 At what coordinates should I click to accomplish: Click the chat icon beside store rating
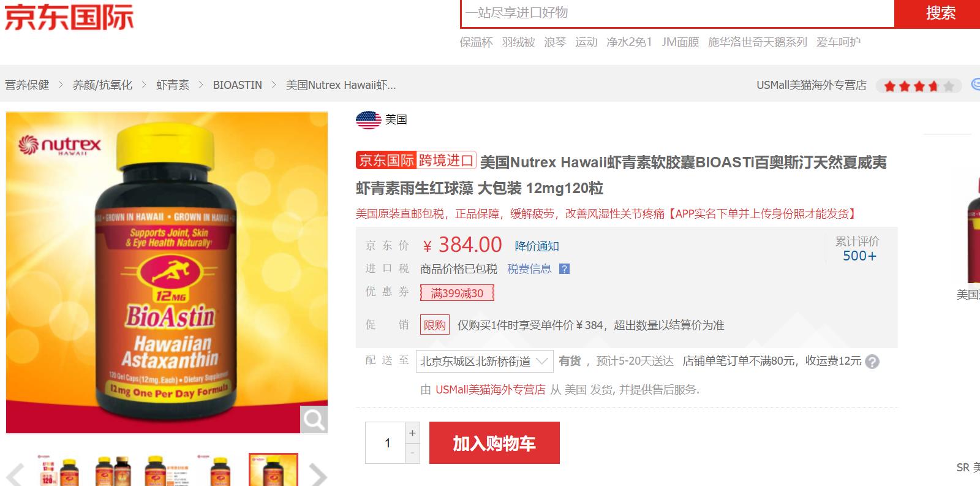point(976,85)
